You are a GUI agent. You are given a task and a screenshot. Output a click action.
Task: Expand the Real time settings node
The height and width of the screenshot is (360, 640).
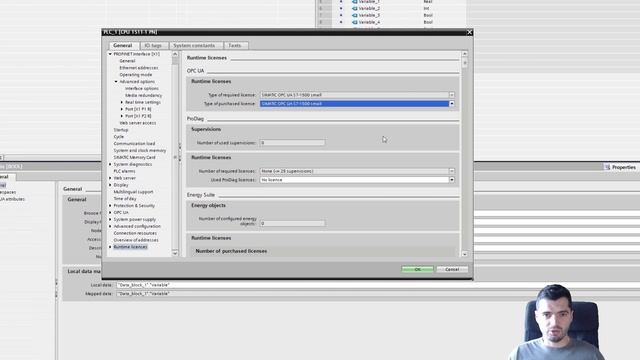[x=122, y=102]
